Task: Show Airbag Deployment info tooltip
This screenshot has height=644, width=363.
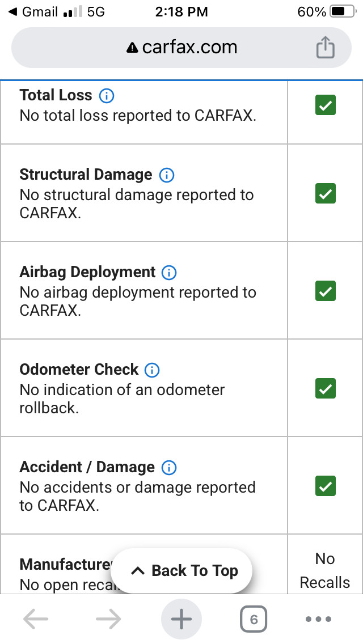Action: pos(168,272)
